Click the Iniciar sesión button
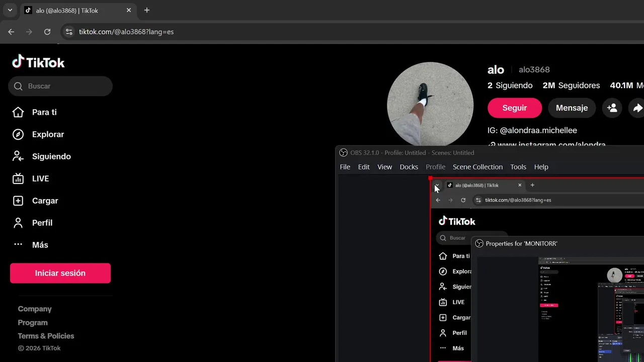Viewport: 644px width, 362px height. 60,273
